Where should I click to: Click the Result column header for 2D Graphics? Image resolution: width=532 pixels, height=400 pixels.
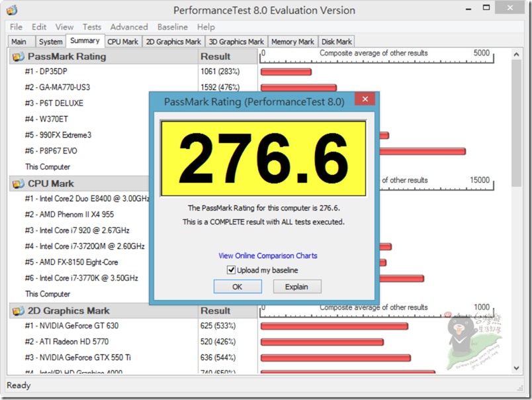click(x=228, y=311)
